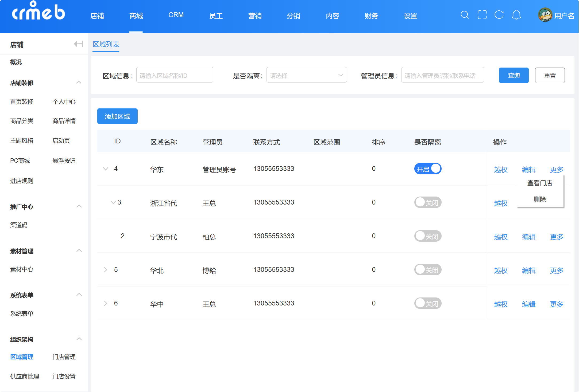Turn off isolation for 华东
This screenshot has height=392, width=579.
428,169
